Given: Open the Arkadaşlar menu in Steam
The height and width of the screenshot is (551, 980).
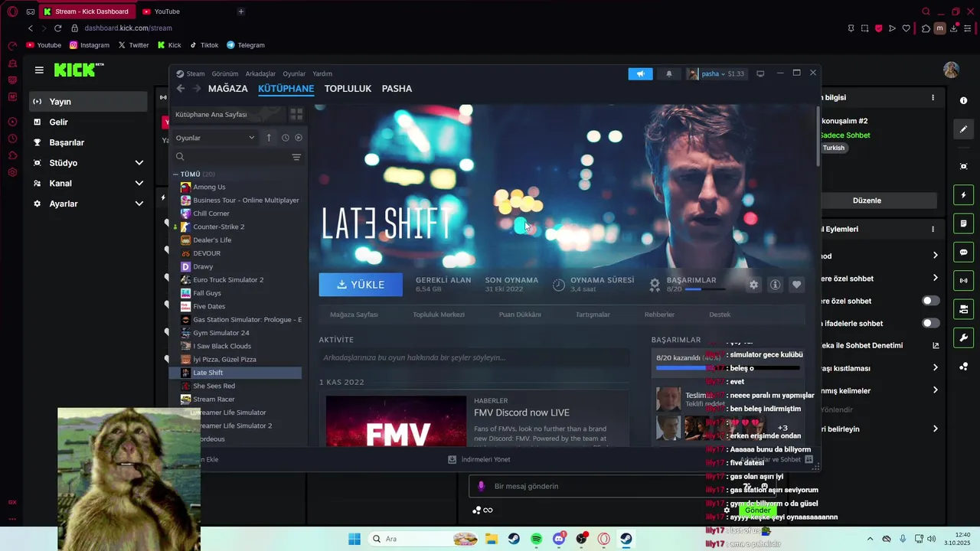Looking at the screenshot, I should click(x=260, y=74).
